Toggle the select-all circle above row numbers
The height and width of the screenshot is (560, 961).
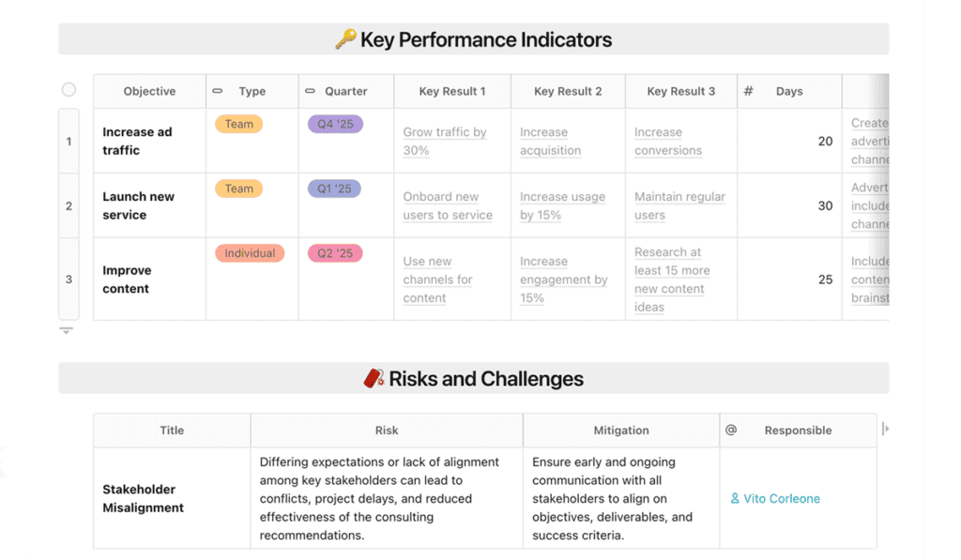69,89
